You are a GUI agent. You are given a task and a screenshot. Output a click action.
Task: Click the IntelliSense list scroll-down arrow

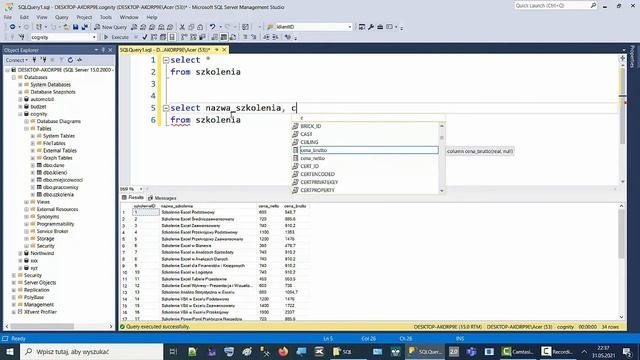tap(442, 191)
